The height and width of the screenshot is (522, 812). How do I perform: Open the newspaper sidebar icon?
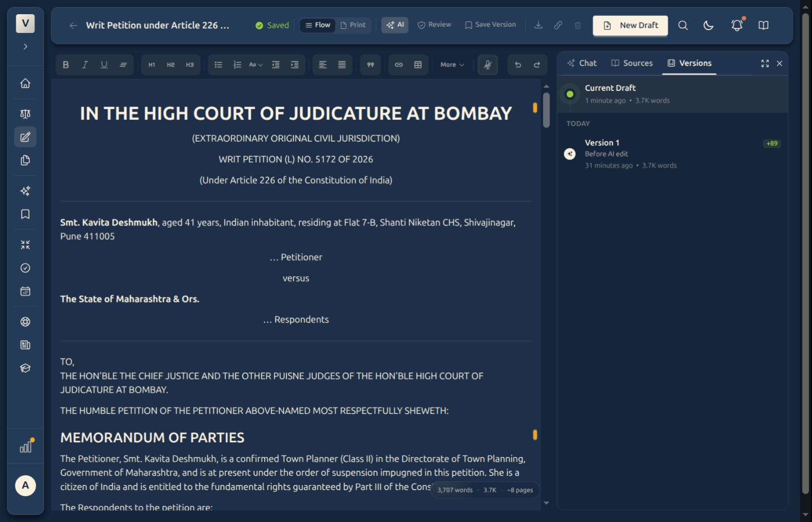tap(25, 345)
